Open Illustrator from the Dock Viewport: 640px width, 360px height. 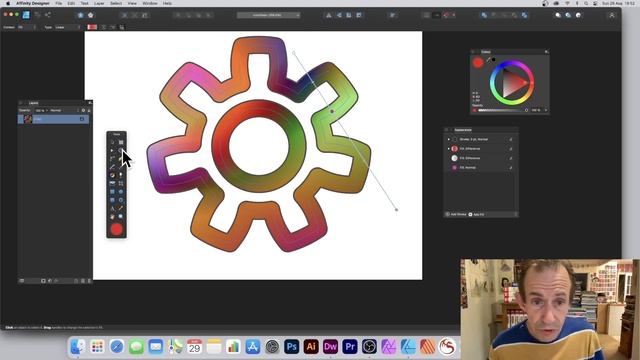pyautogui.click(x=311, y=347)
